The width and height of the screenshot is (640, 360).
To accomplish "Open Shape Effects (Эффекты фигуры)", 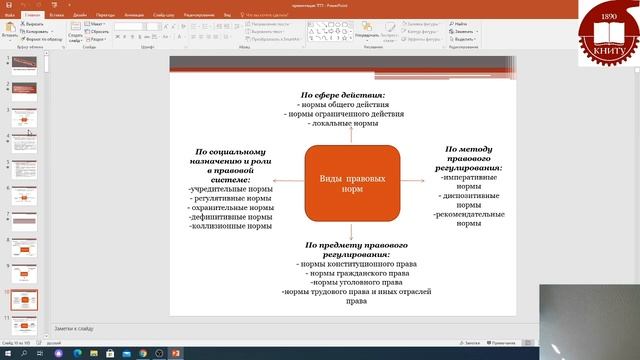I will click(421, 39).
